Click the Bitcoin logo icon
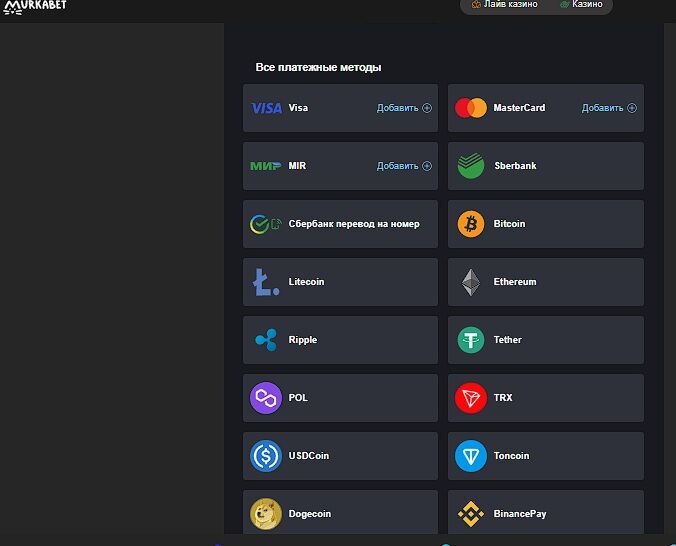The width and height of the screenshot is (676, 546). (470, 224)
